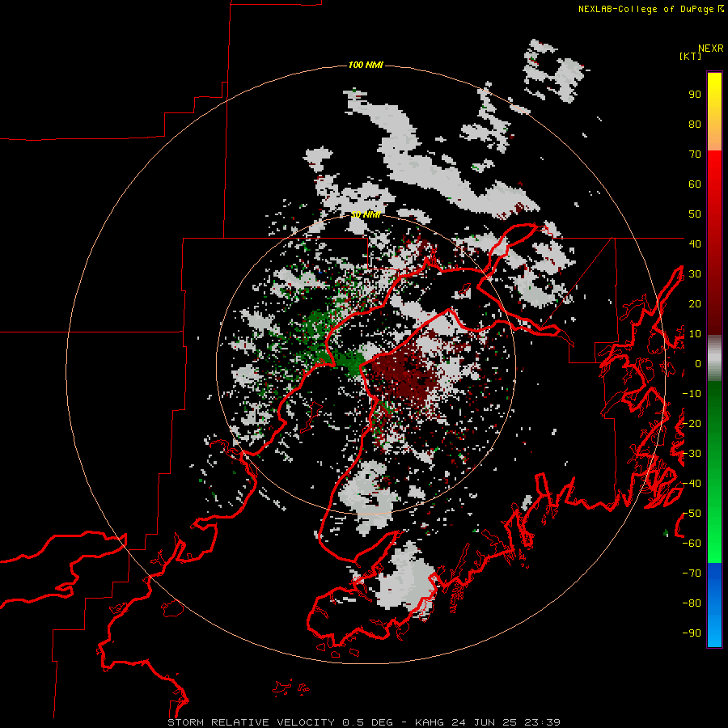Image resolution: width=728 pixels, height=728 pixels.
Task: Click the -80 value on the velocity scale
Action: pos(692,603)
